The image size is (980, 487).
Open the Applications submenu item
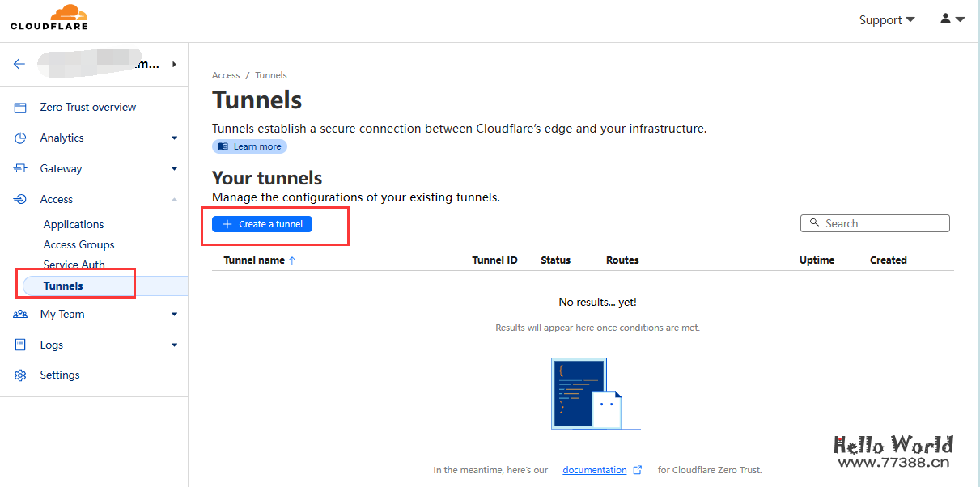[74, 225]
